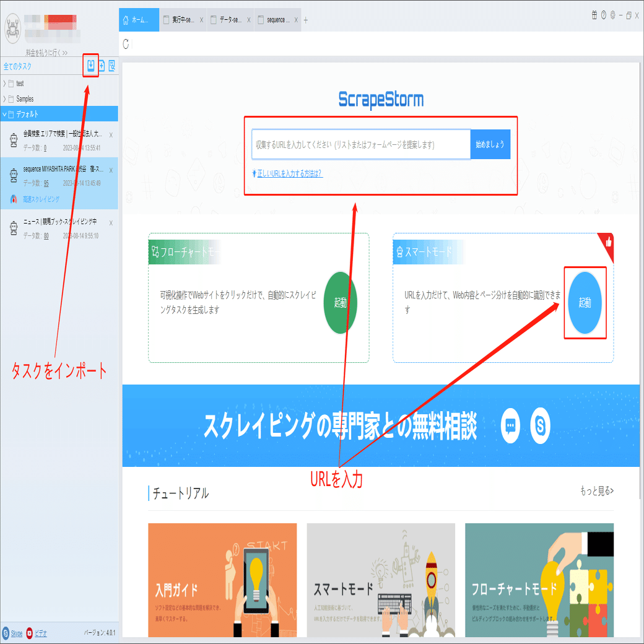Image resolution: width=644 pixels, height=644 pixels.
Task: Click もっと見る link in tutorials
Action: [597, 491]
